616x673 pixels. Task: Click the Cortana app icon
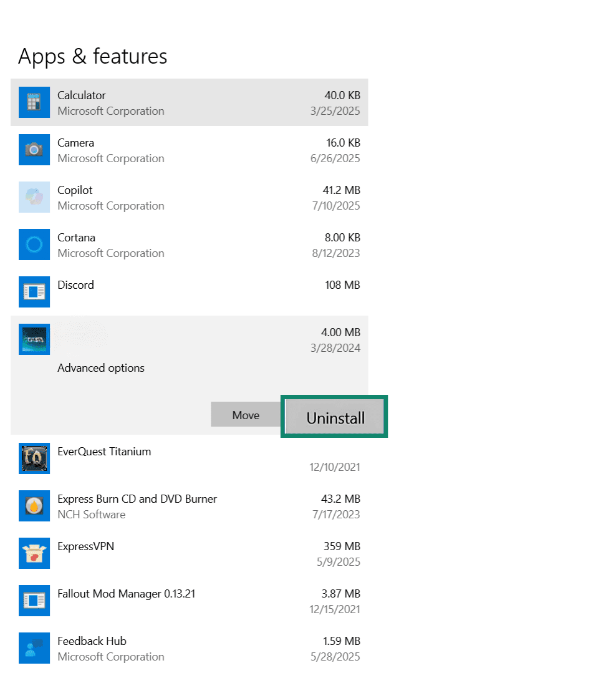34,245
